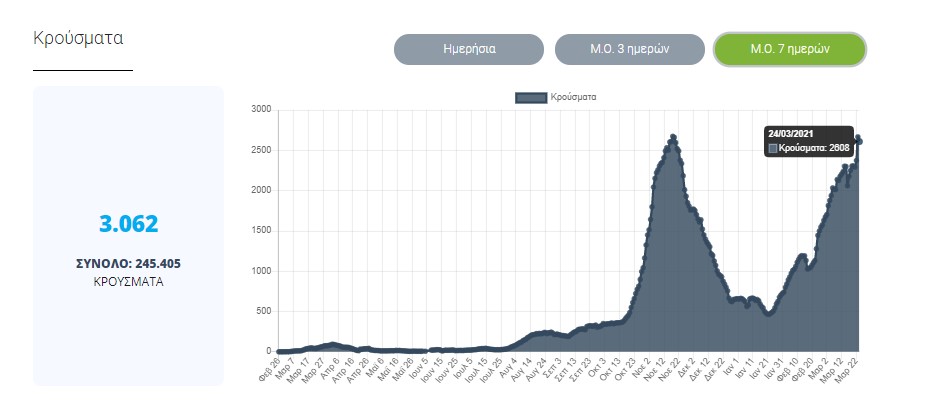Click the Αυγ 4 x-axis date label
This screenshot has height=417, width=927.
click(508, 368)
